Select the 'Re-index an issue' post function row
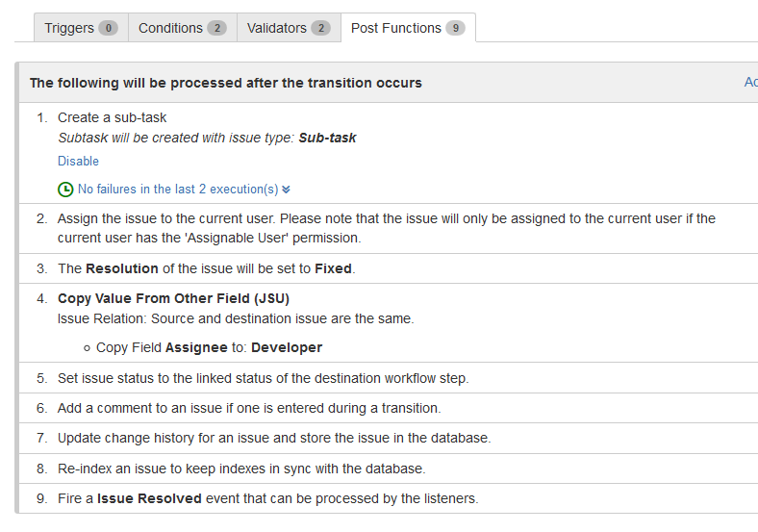The width and height of the screenshot is (758, 532). [389, 469]
